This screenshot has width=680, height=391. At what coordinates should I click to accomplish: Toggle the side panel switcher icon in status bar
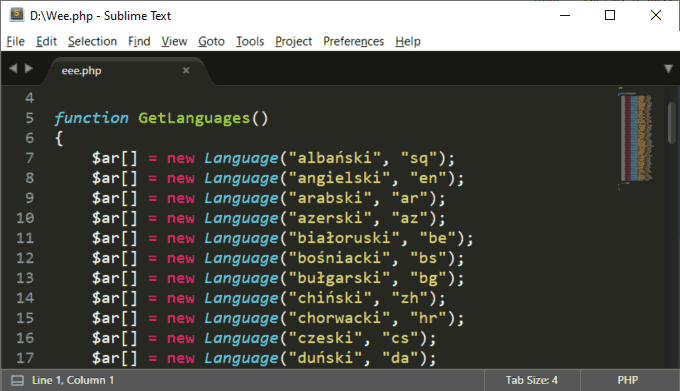coord(17,381)
